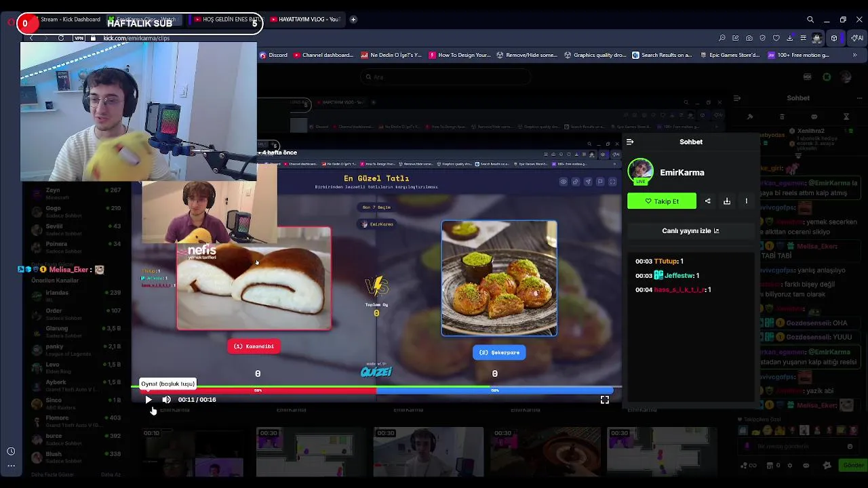The height and width of the screenshot is (488, 868).
Task: Collapse sidebar list with Daha Az
Action: point(111,474)
